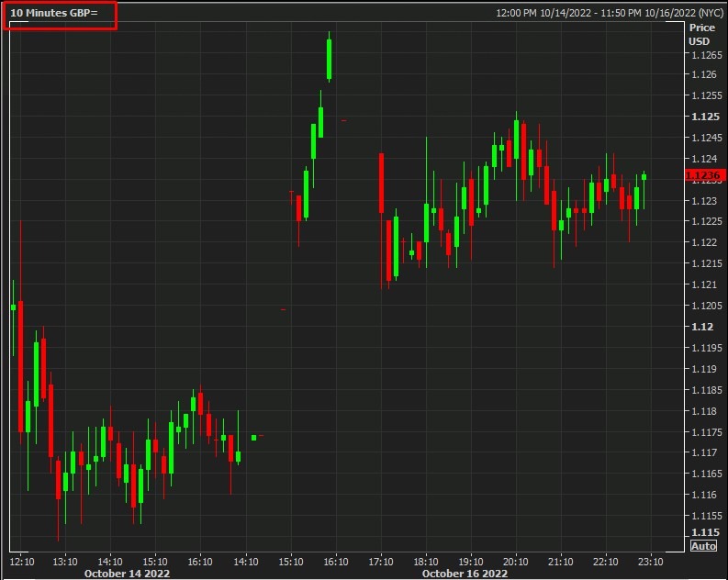Viewport: 728px width, 580px height.
Task: Select the 1.1215 price axis value
Action: click(707, 263)
